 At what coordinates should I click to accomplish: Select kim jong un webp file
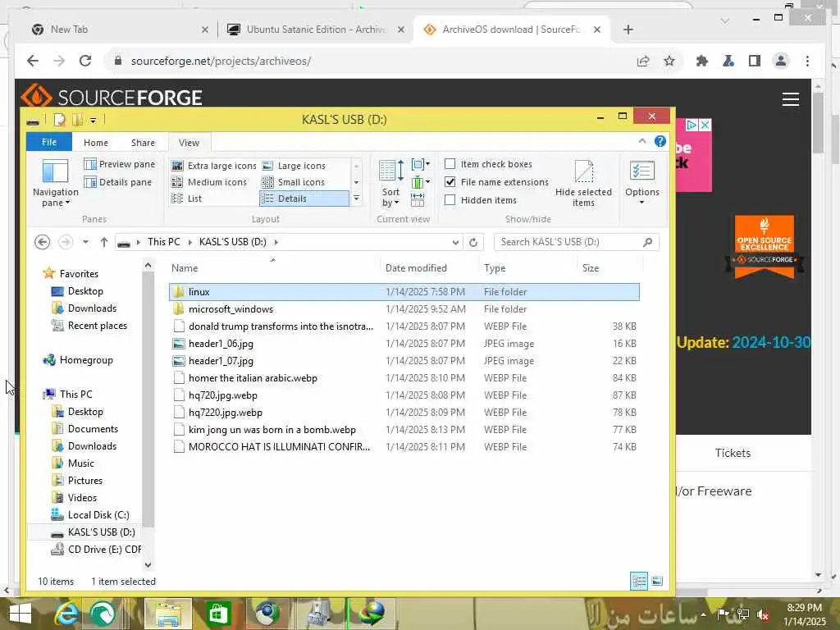(404, 430)
